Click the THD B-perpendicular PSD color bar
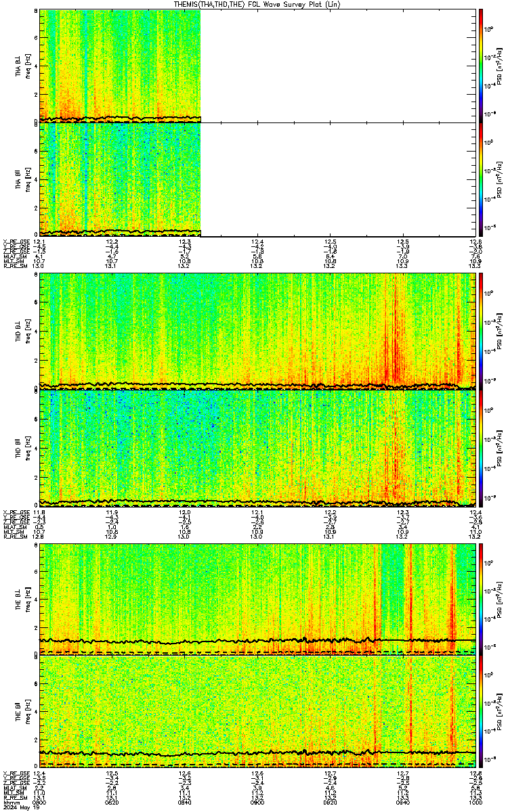Screen dimensions: 508x812 [x=481, y=330]
